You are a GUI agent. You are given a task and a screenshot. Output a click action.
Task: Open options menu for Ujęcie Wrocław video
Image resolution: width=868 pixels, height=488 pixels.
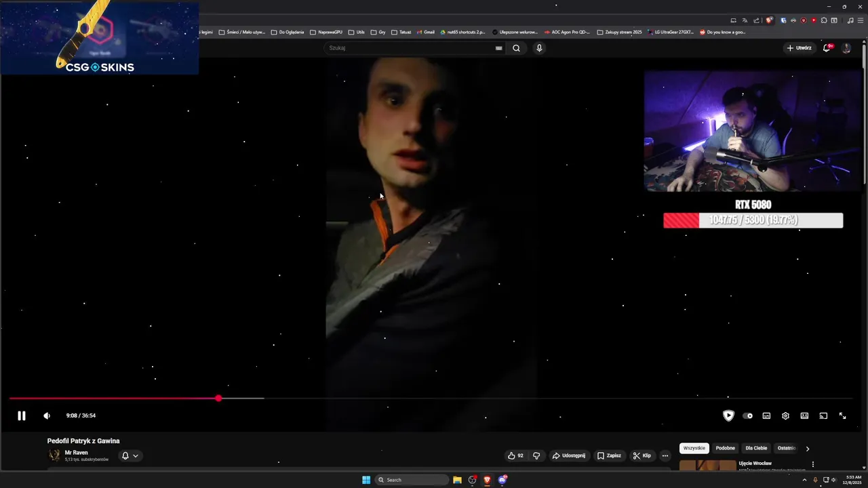(x=812, y=464)
